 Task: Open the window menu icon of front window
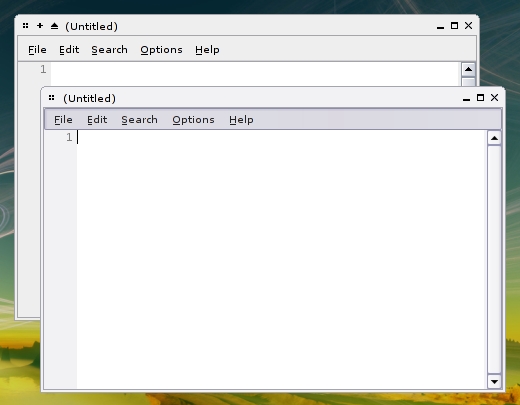click(51, 98)
